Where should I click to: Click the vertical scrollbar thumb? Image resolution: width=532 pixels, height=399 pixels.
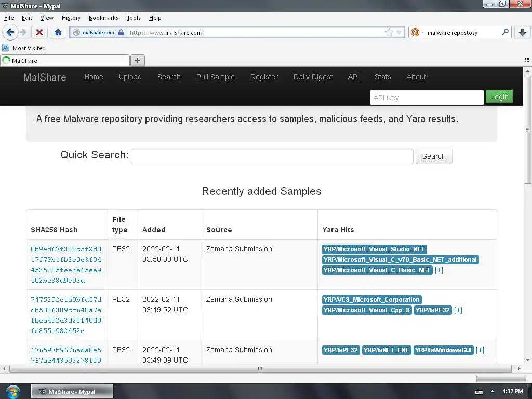527,130
